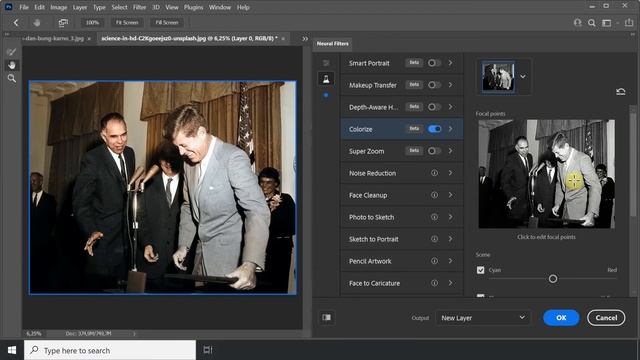The image size is (640, 360).
Task: Click the 6,25% zoom level field
Action: (x=34, y=334)
